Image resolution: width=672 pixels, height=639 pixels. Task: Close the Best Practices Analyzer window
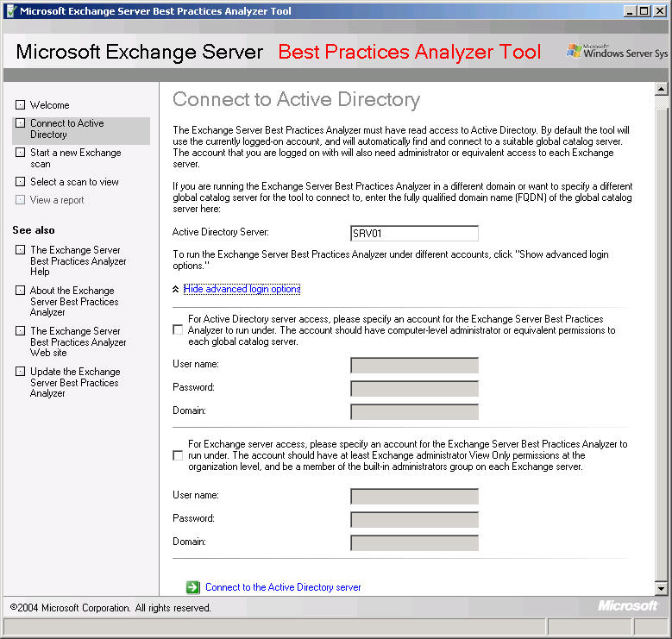click(660, 11)
